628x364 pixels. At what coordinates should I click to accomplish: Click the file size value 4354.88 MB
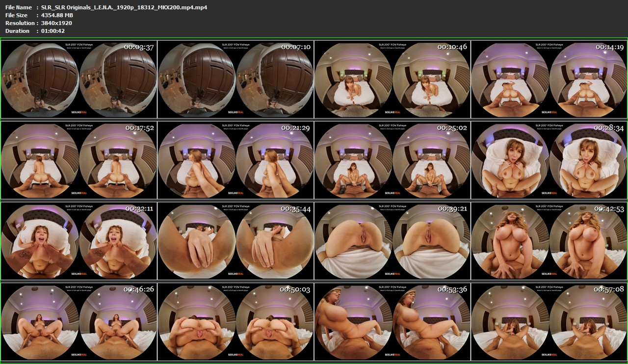pos(57,15)
